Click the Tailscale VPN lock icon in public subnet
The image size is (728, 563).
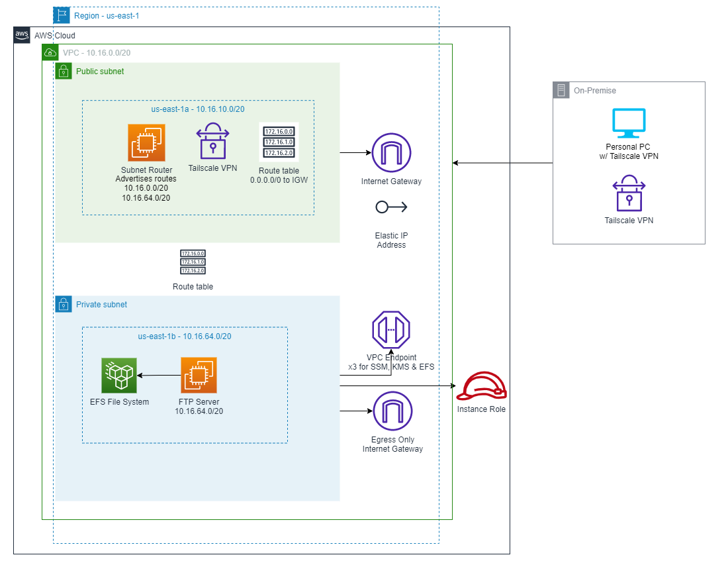point(212,142)
